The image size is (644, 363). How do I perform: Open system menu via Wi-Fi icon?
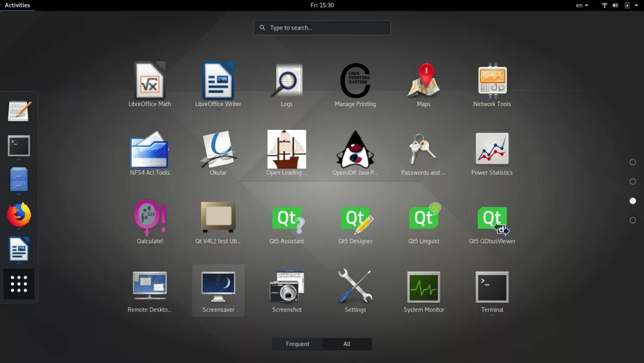click(x=605, y=5)
